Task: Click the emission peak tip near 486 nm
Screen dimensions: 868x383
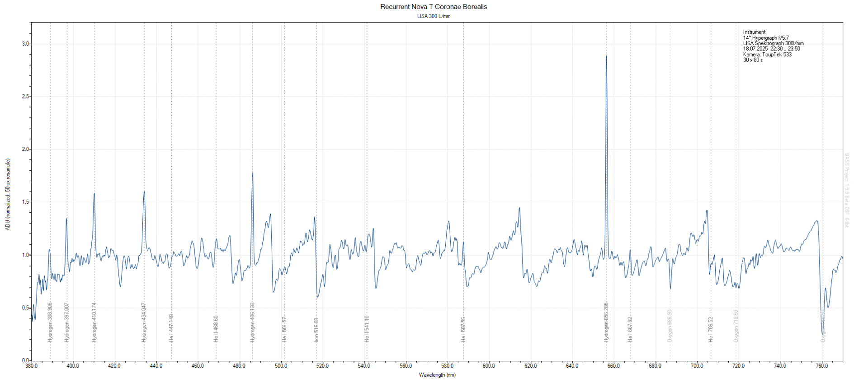Action: click(252, 173)
